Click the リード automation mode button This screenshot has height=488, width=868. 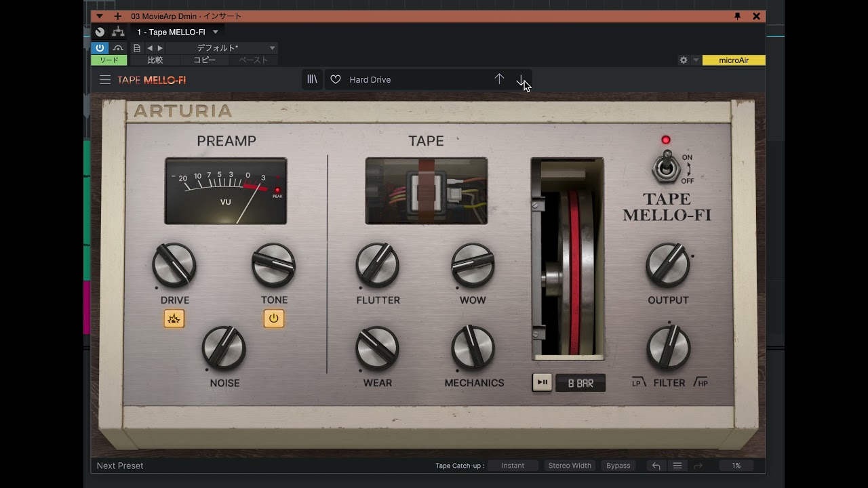(x=109, y=60)
